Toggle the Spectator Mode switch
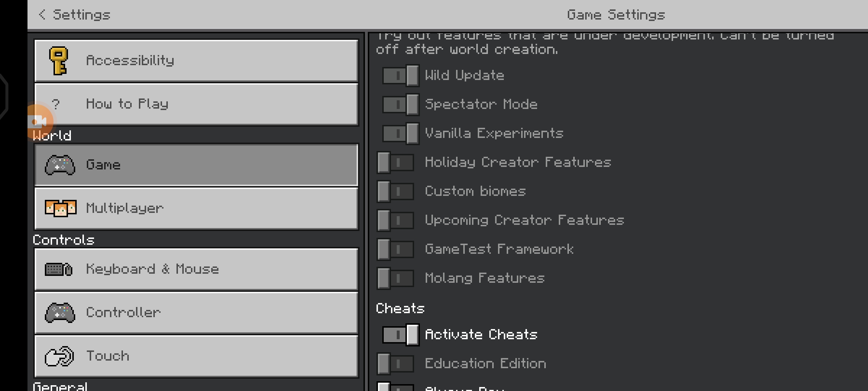Viewport: 868px width, 391px height. tap(401, 105)
